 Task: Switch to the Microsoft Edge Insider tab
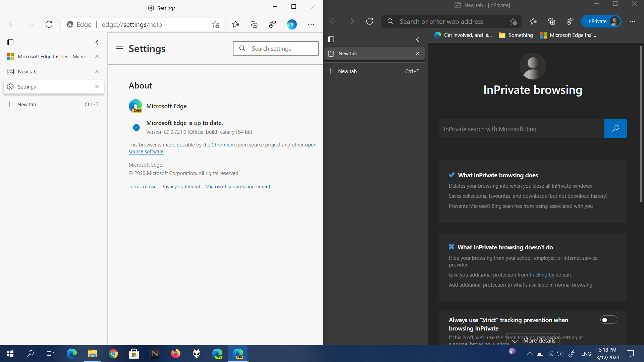50,56
